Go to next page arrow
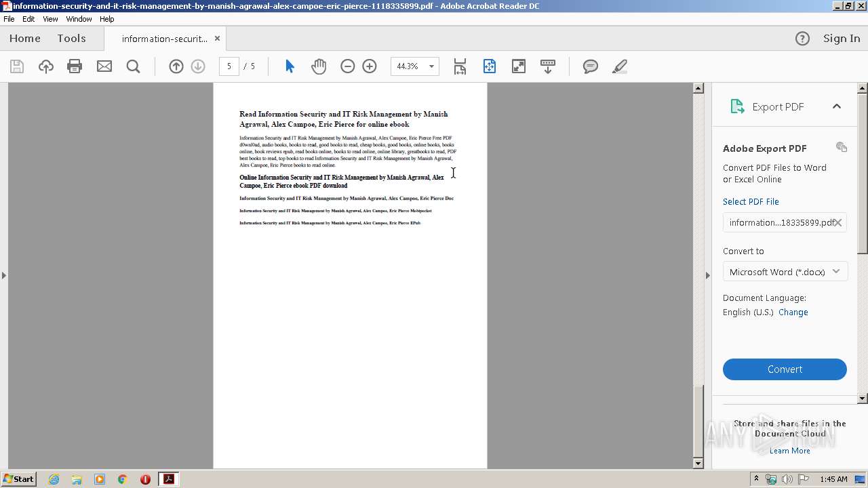 198,66
